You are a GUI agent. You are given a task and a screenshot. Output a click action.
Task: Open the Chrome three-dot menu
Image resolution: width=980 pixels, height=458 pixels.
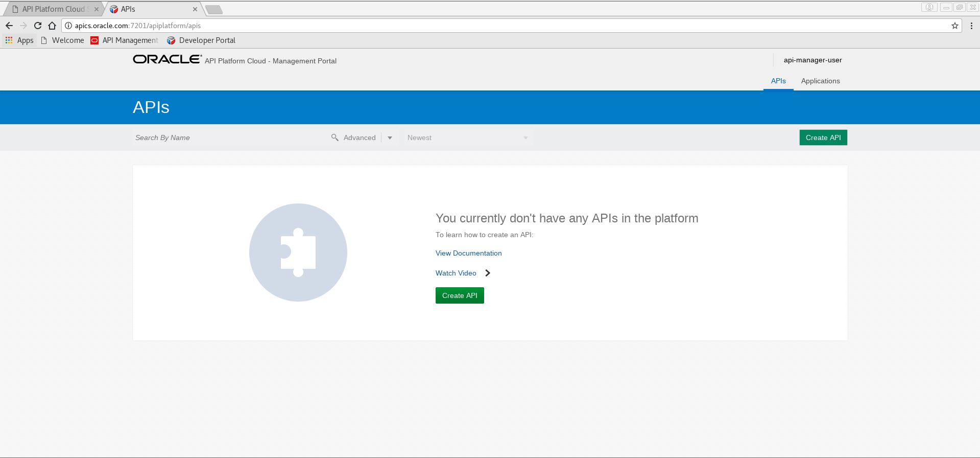[971, 26]
